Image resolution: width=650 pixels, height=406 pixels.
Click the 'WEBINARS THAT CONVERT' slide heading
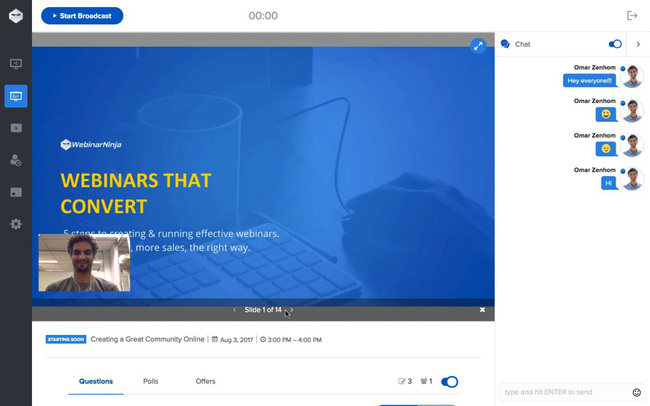click(136, 193)
